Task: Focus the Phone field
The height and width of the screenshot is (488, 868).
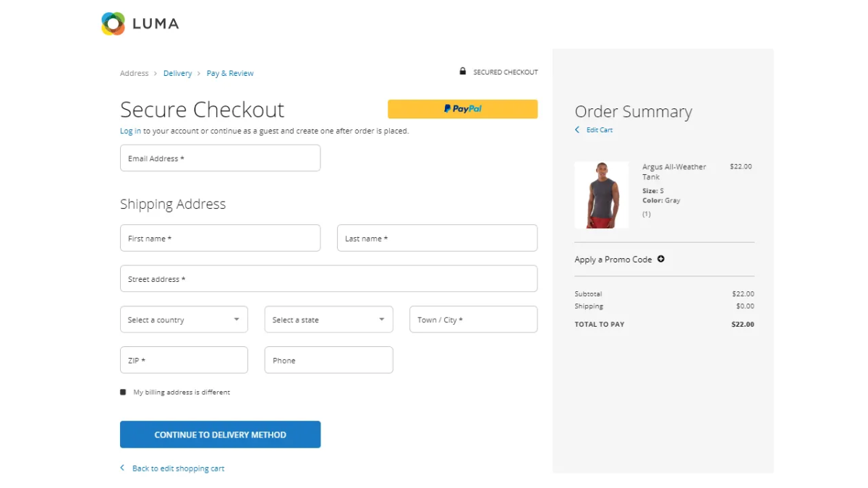Action: tap(328, 360)
